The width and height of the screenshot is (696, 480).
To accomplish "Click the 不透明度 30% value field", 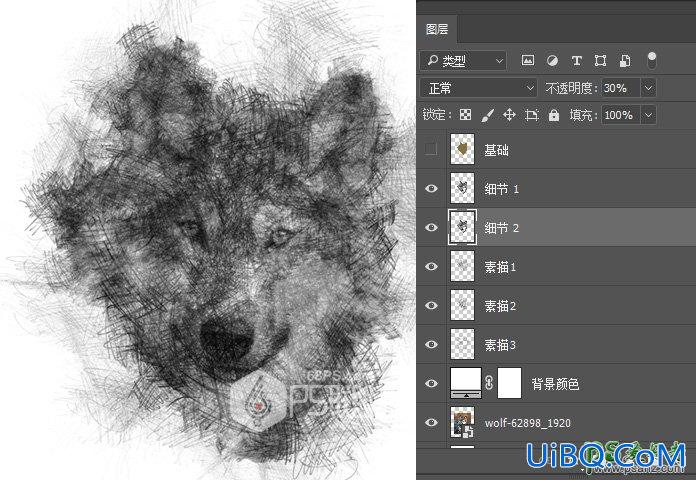I will pyautogui.click(x=621, y=88).
